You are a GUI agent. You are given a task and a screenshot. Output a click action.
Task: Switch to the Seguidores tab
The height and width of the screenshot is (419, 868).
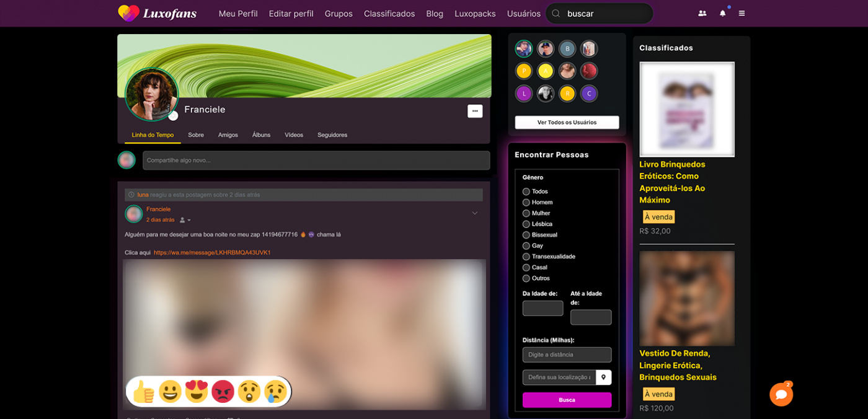click(332, 135)
